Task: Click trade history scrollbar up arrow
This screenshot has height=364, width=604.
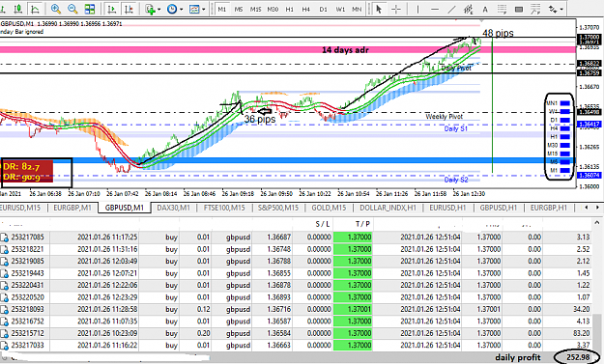Action: pyautogui.click(x=596, y=223)
